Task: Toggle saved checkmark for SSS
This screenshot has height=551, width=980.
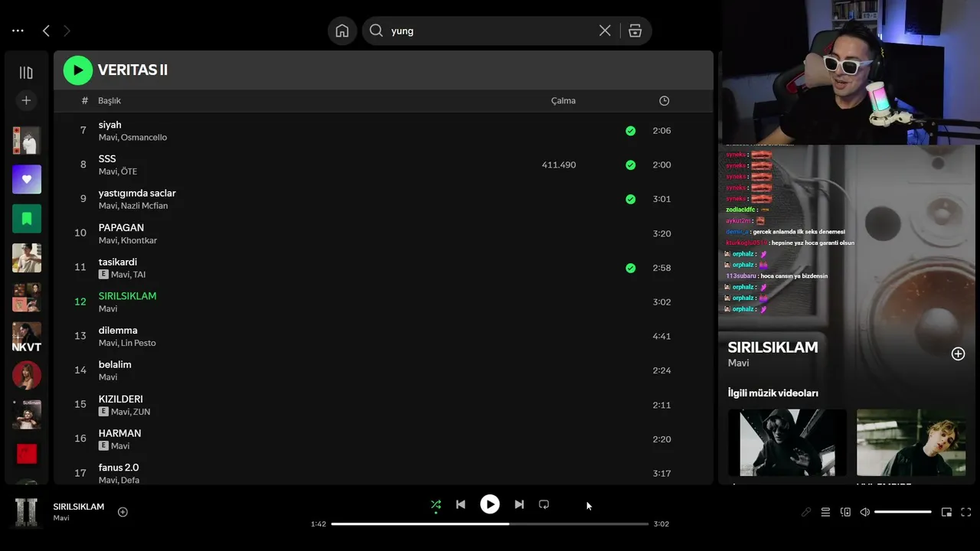Action: click(x=630, y=165)
